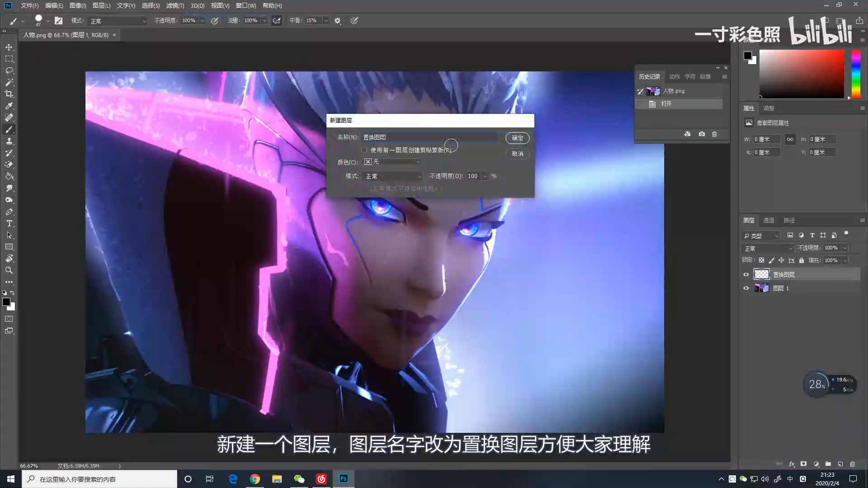Switch to the 通道 tab
This screenshot has width=868, height=488.
coord(769,221)
